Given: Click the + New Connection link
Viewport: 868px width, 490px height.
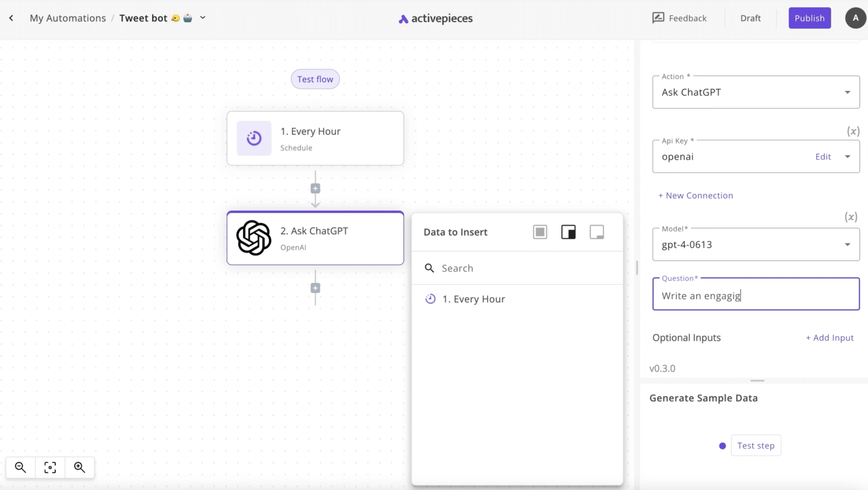Looking at the screenshot, I should [695, 195].
